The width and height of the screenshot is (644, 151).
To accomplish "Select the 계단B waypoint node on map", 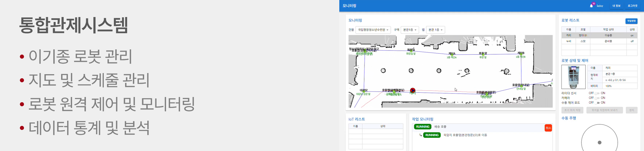I will pos(521,54).
